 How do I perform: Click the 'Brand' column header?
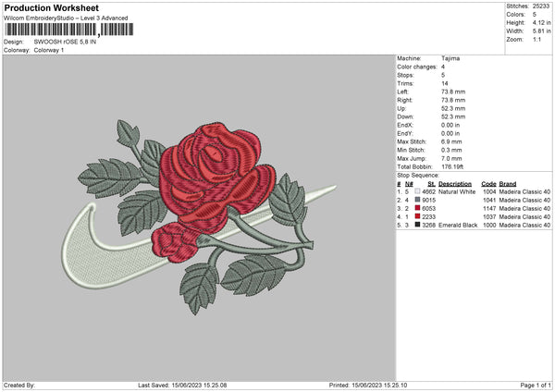[x=508, y=184]
